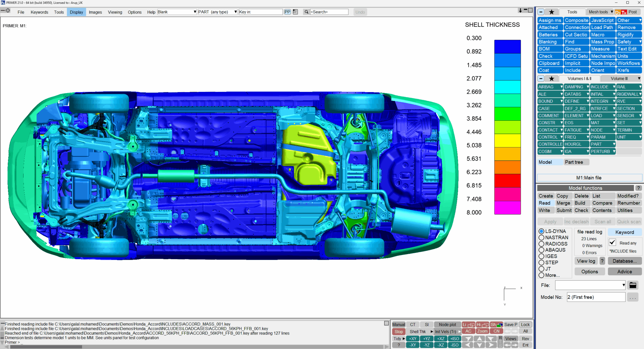Expand the Blank dropdown in toolbar

(195, 12)
